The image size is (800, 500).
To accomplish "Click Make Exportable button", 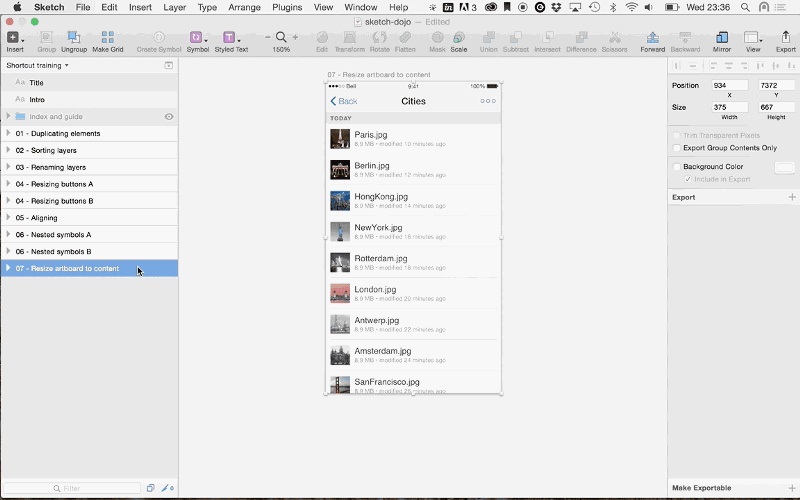I will click(701, 488).
